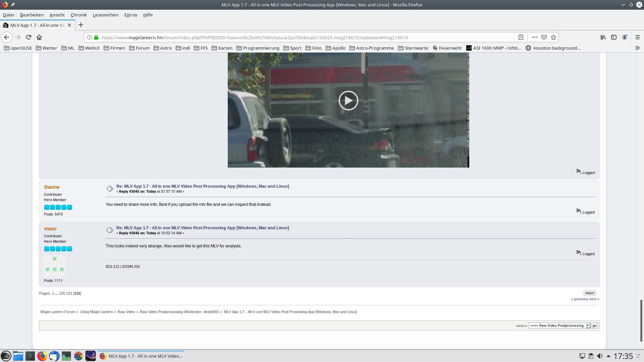Open the Extras menu
Screen dimensions: 644x362
coord(130,15)
